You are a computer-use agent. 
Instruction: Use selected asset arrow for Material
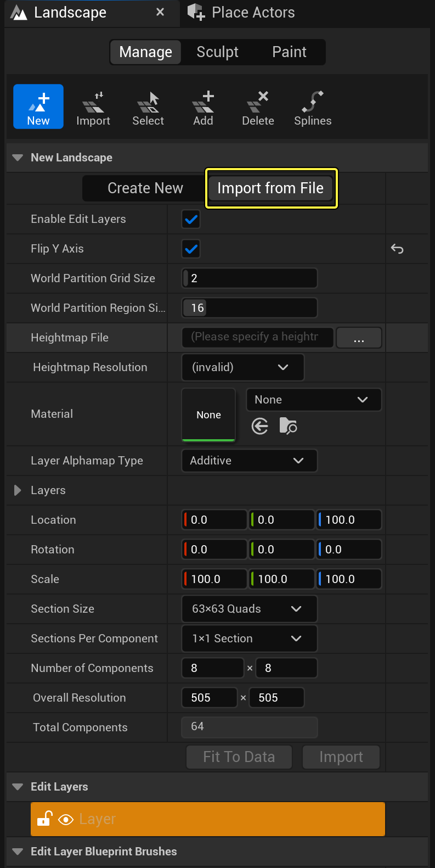click(x=260, y=426)
